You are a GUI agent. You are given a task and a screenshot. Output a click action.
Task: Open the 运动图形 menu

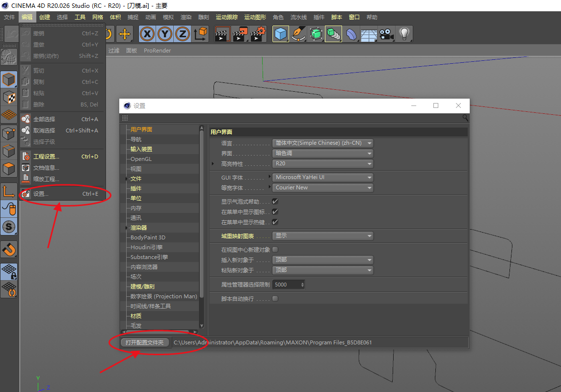[255, 17]
